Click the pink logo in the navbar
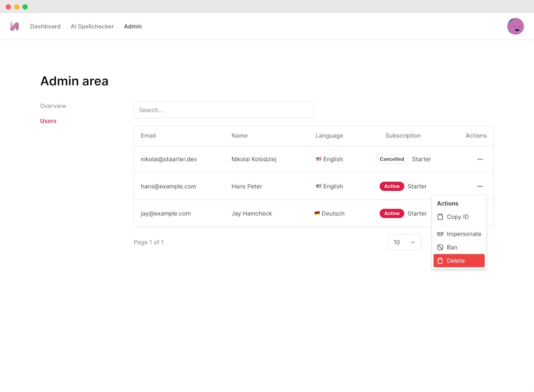Screen dimensions: 534x392 click(14, 26)
